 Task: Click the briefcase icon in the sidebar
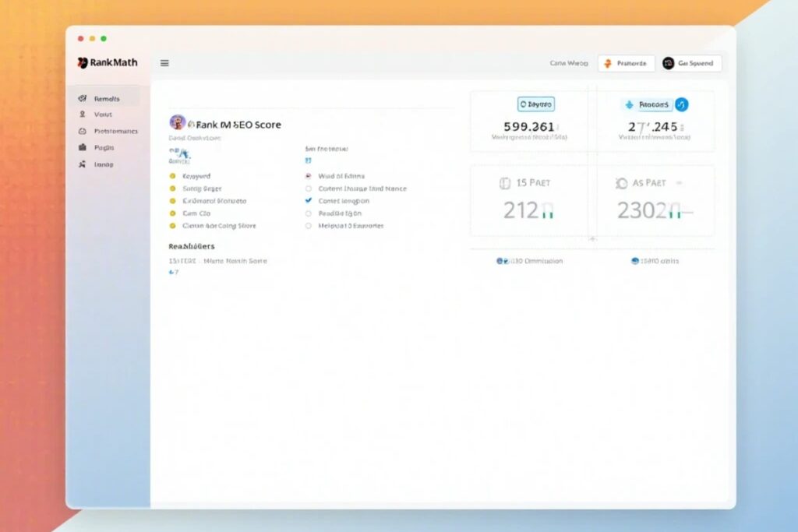(83, 147)
